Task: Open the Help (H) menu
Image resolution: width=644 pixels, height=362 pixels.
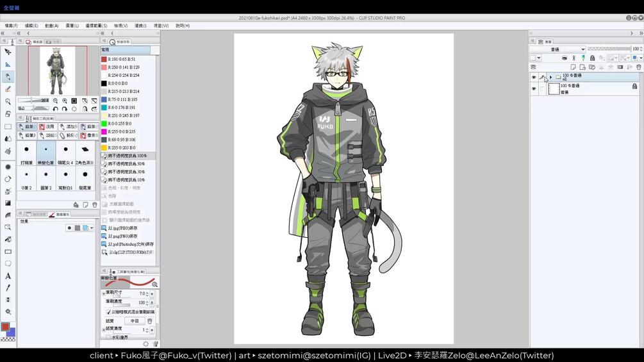Action: [x=183, y=26]
